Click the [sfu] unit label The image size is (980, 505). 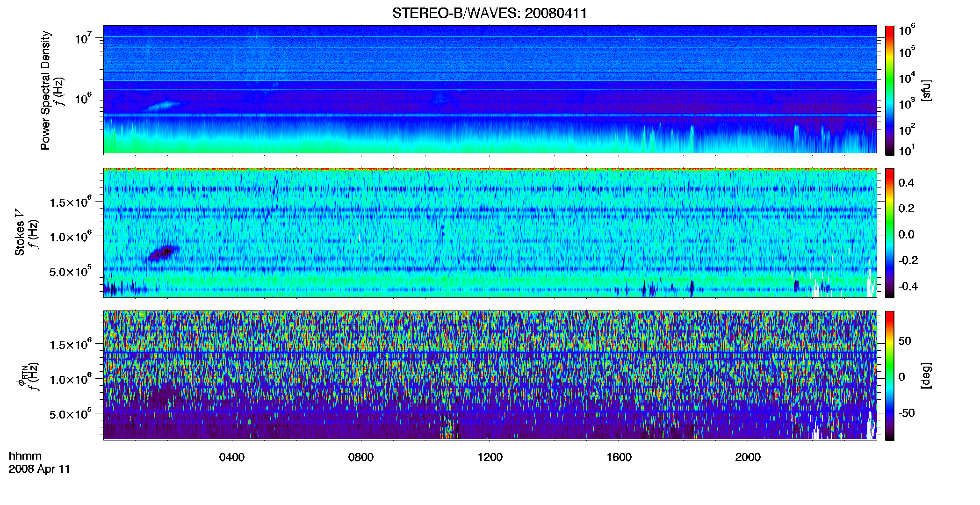pos(926,90)
